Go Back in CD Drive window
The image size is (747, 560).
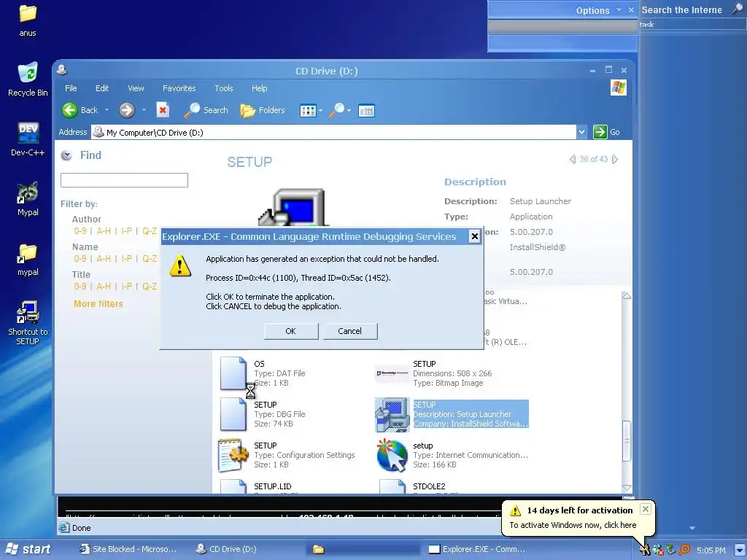(x=80, y=110)
